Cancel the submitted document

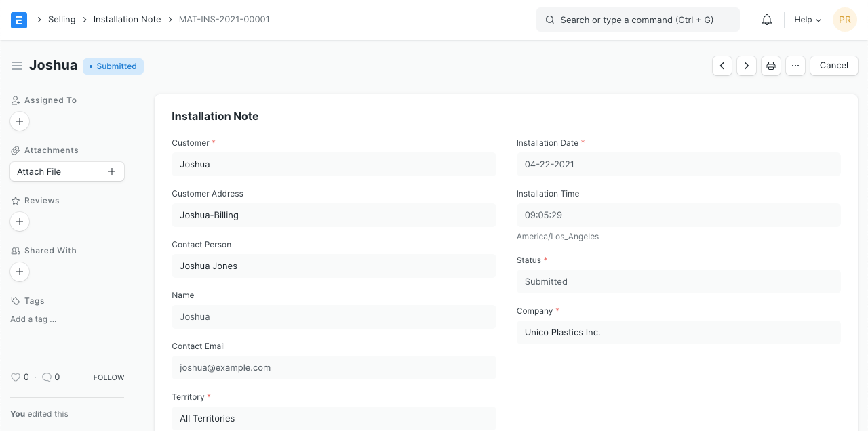coord(833,66)
